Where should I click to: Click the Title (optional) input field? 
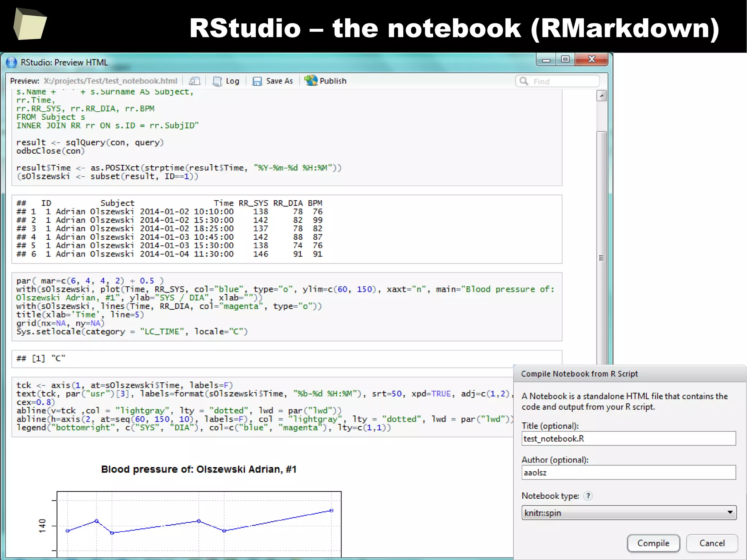[628, 439]
